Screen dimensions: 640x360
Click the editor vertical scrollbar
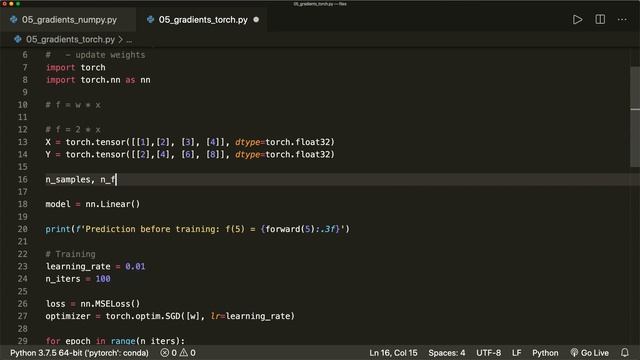635,117
